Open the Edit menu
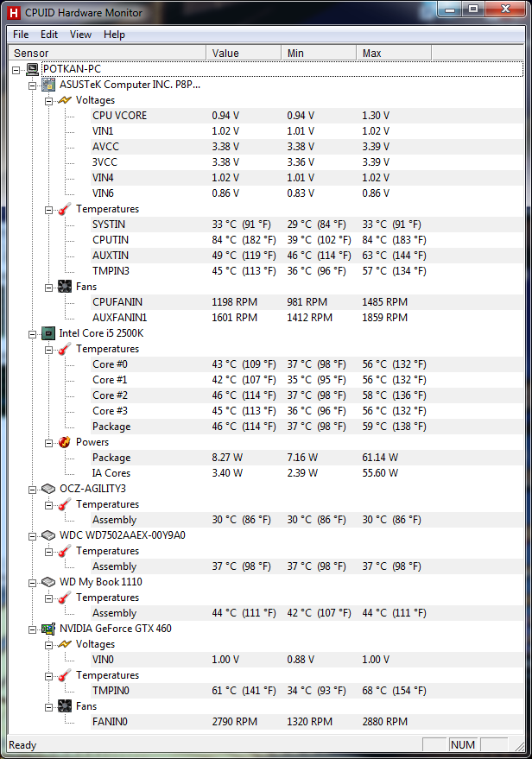The image size is (532, 759). tap(49, 35)
